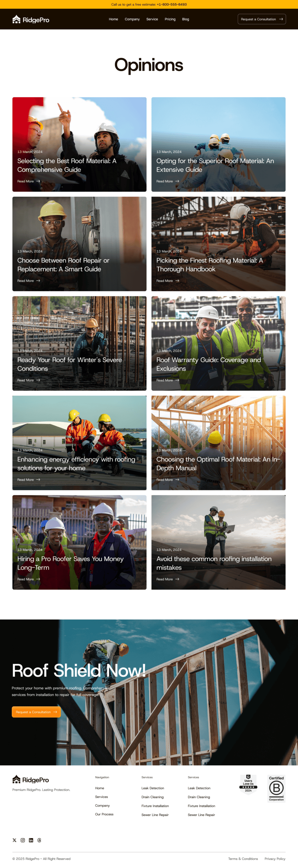The height and width of the screenshot is (868, 298).
Task: Open the LinkedIn social icon
Action: coord(31,840)
